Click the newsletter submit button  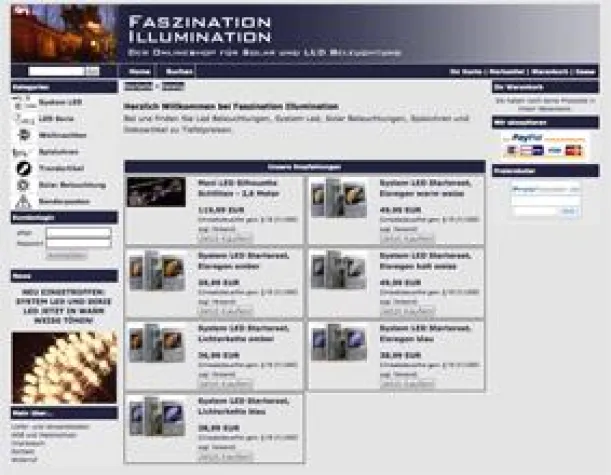[x=569, y=211]
